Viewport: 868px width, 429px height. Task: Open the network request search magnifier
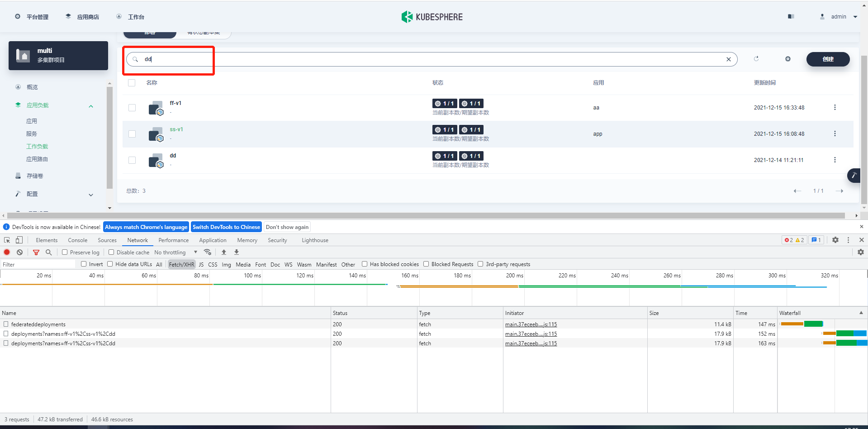coord(48,252)
